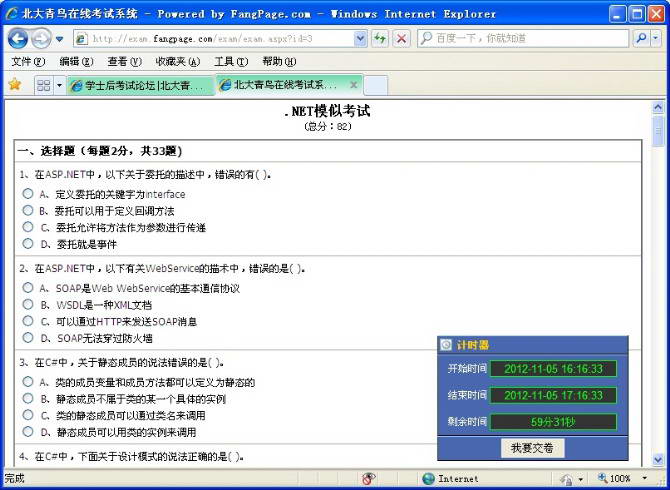Close the 北大青鸟在线考试系统 tab
This screenshot has width=670, height=490.
coord(353,85)
